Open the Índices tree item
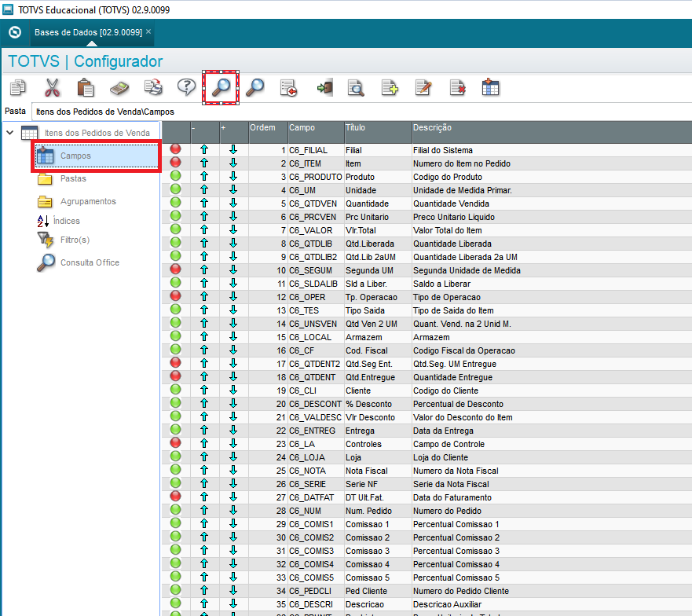 [67, 221]
